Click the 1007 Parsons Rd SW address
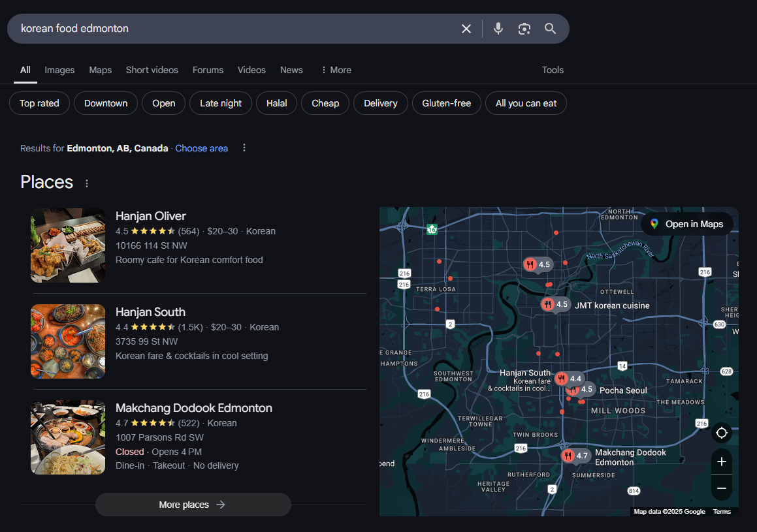The height and width of the screenshot is (532, 757). coord(159,437)
